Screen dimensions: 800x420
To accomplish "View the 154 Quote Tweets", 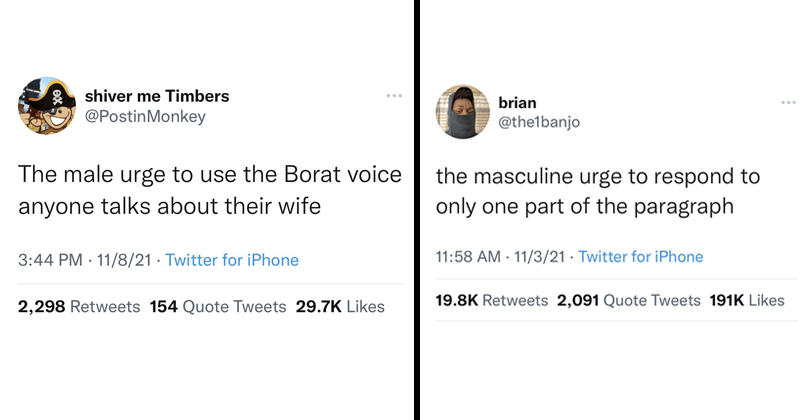I will tap(217, 307).
